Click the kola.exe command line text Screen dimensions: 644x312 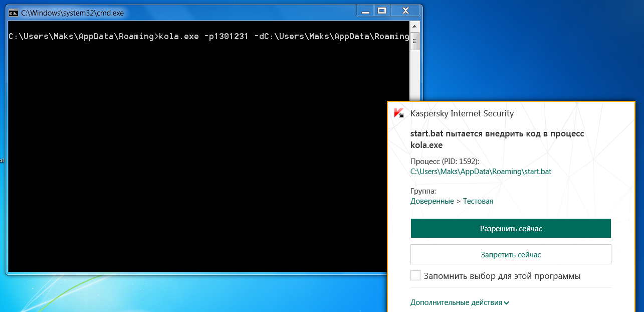(x=209, y=36)
